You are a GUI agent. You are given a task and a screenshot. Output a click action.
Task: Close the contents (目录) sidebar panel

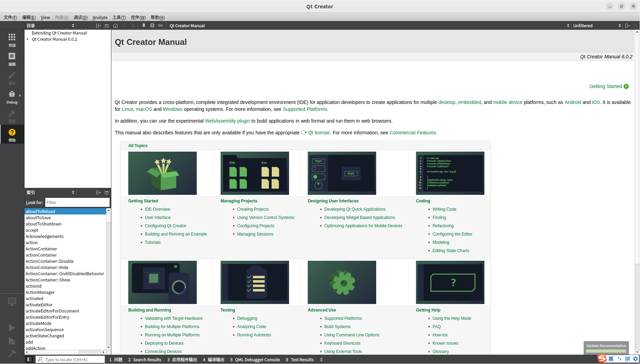[106, 26]
